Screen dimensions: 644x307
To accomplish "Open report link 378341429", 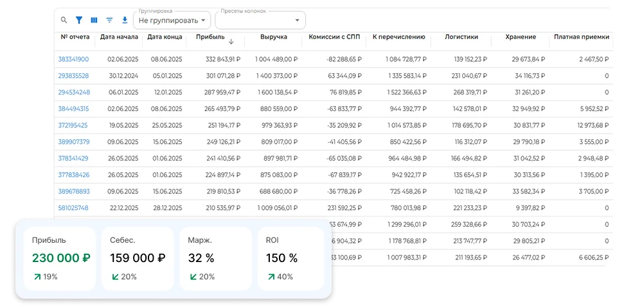I will [73, 158].
